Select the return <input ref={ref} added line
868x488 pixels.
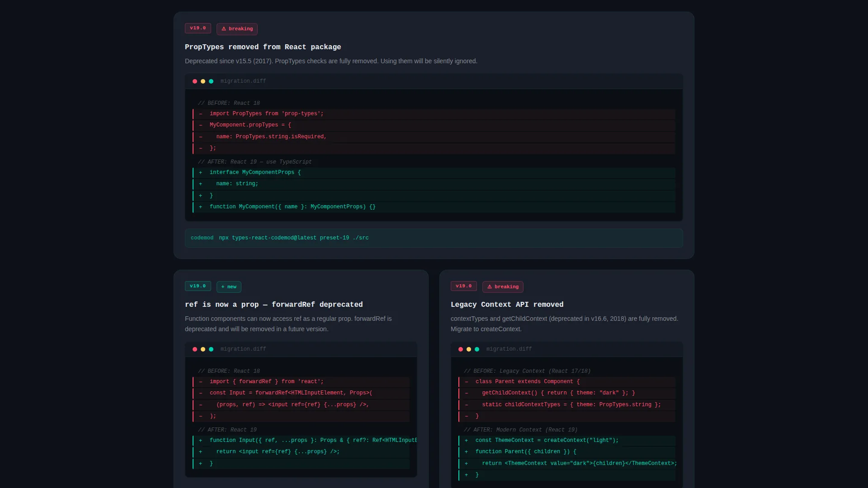coord(301,452)
